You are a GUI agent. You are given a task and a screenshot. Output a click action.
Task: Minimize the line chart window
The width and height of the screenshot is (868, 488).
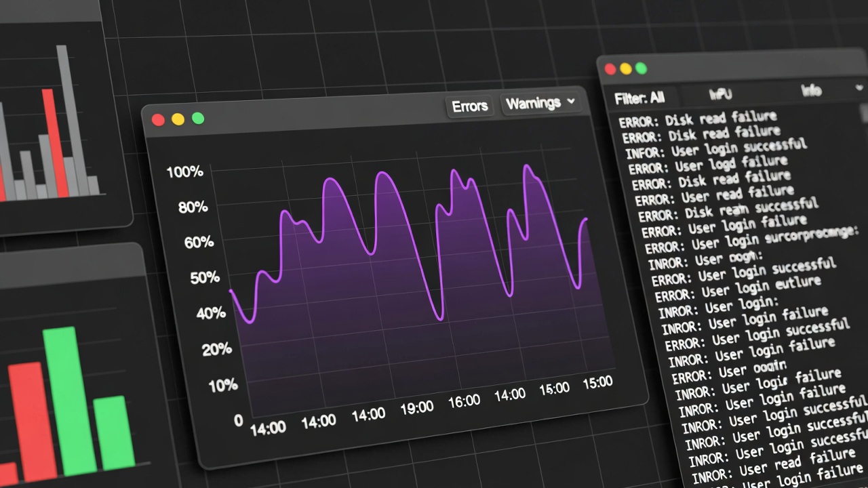[x=178, y=119]
